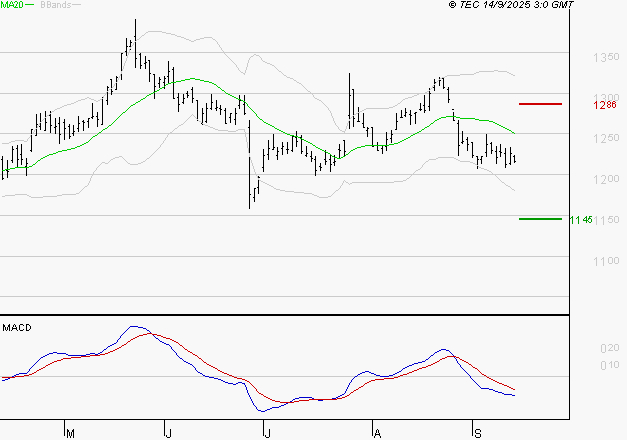Click the TEC 14/9/2025 copyright text

[x=511, y=5]
